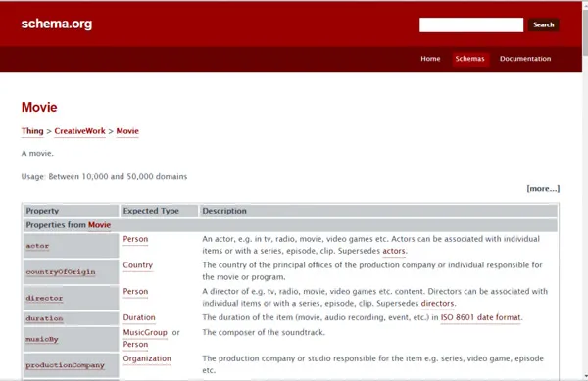Open the Organization expected type link
588x381 pixels.
click(147, 358)
